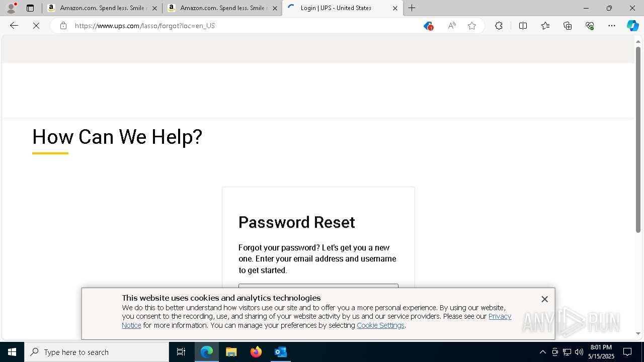This screenshot has height=362, width=644.
Task: Click the address bar URL
Action: (x=145, y=26)
